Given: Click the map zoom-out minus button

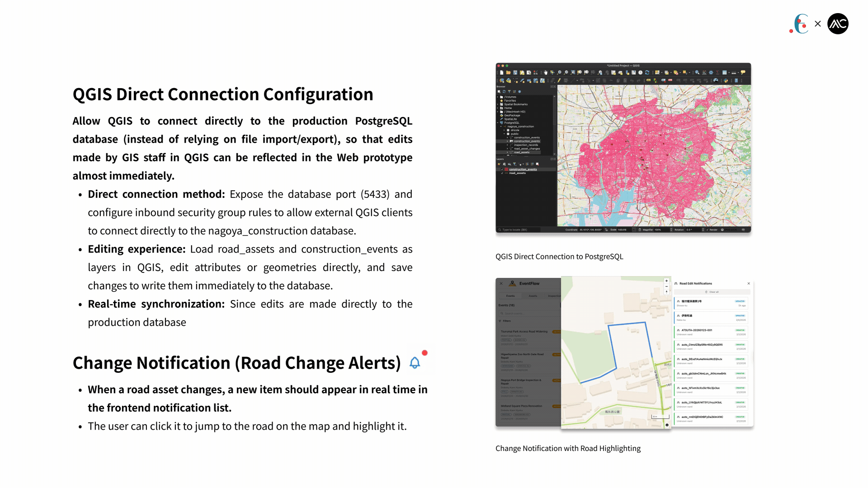Looking at the screenshot, I should click(x=666, y=286).
